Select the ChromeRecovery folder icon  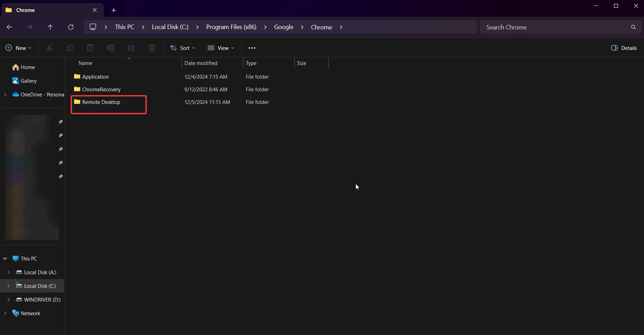pos(77,89)
